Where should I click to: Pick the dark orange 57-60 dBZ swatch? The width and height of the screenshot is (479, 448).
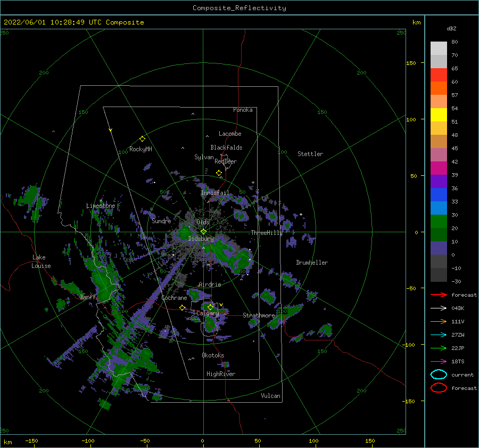tap(439, 88)
